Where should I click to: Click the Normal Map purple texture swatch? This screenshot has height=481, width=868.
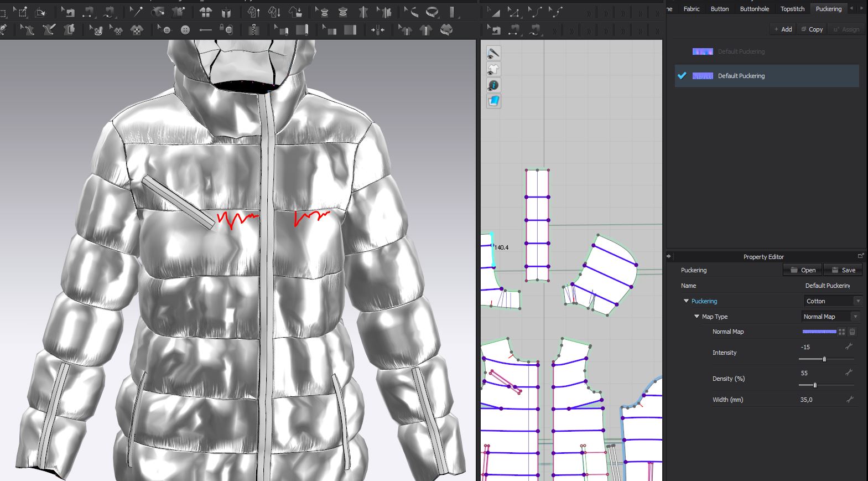tap(819, 332)
